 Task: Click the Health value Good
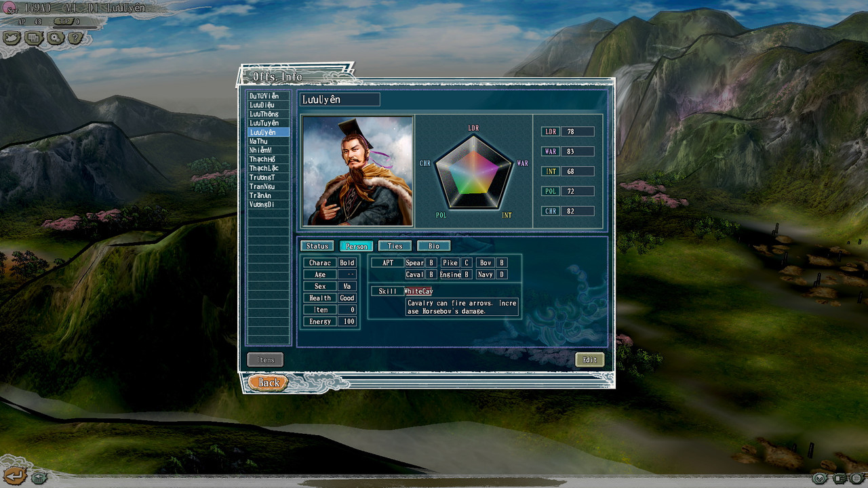[347, 298]
